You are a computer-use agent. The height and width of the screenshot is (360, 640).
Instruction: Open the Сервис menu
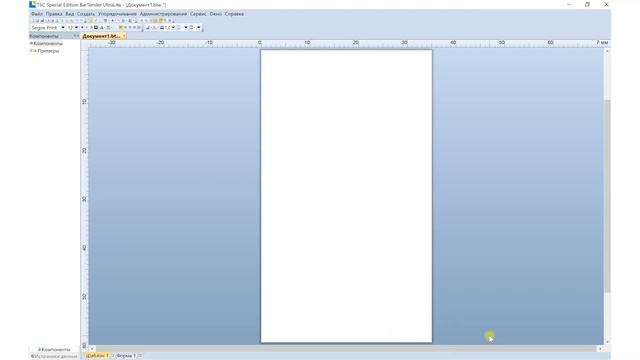click(x=198, y=14)
